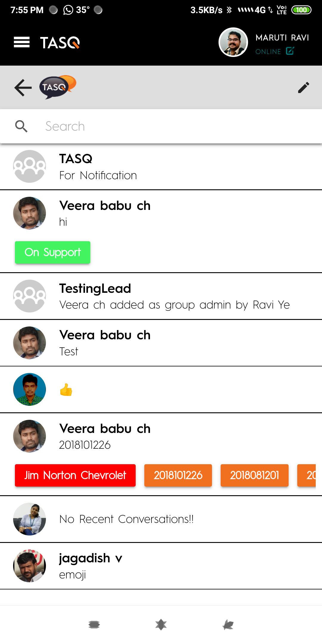Screen dimensions: 322x644
Task: Select the 2018081201 orange tag
Action: coord(254,475)
